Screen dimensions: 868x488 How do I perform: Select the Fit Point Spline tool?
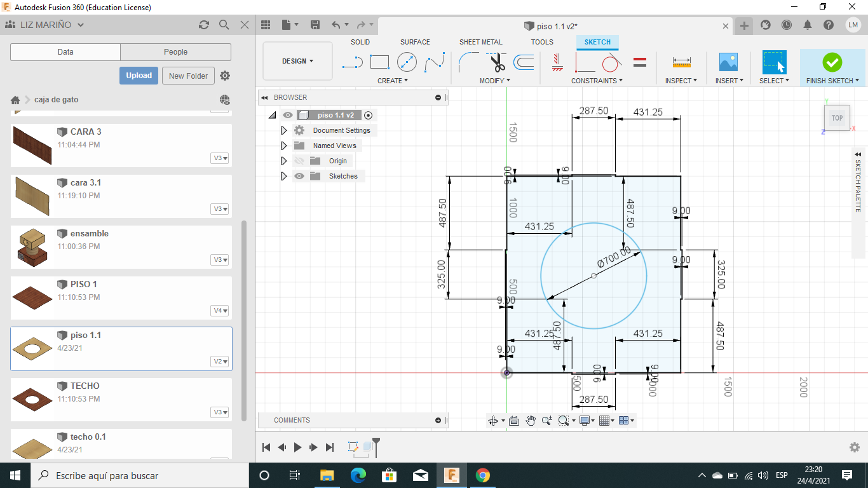[435, 62]
